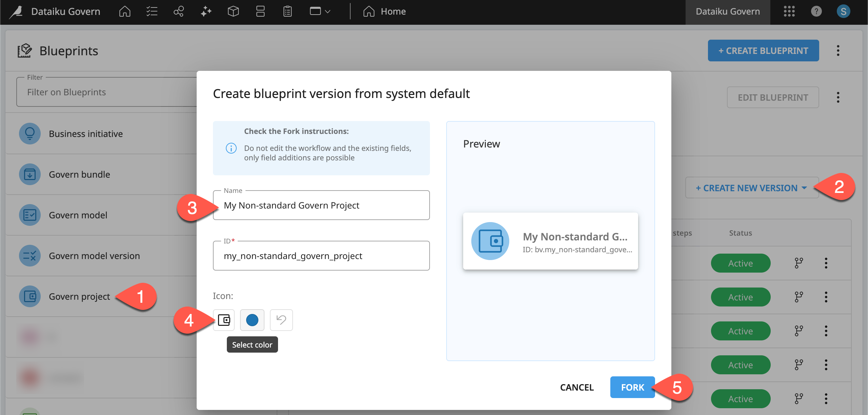Expand the workspace switcher chevron in navbar
Screen dimensions: 868x415
click(328, 12)
